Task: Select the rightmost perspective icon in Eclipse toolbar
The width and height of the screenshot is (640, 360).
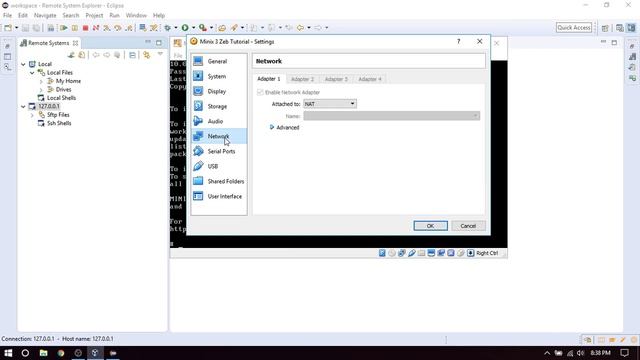Action: pos(631,28)
